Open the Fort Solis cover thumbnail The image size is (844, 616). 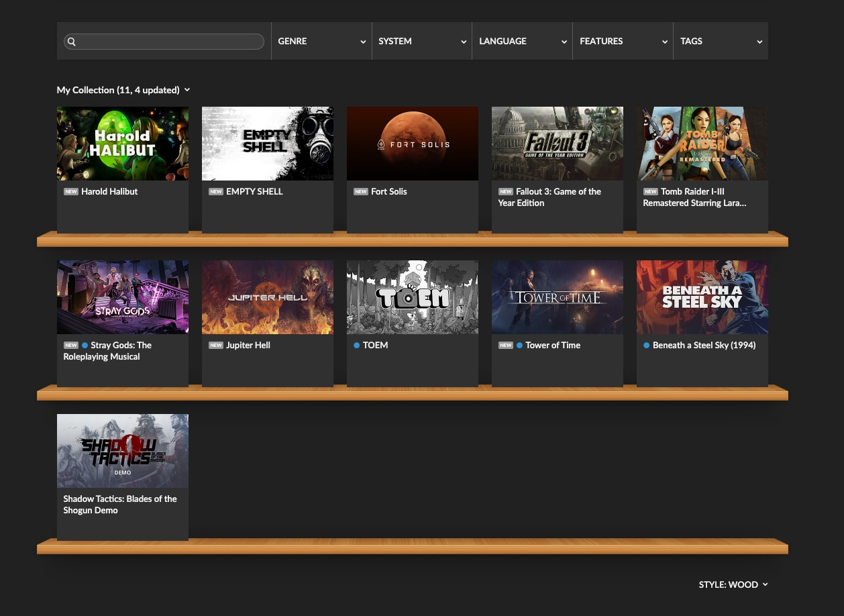click(413, 144)
